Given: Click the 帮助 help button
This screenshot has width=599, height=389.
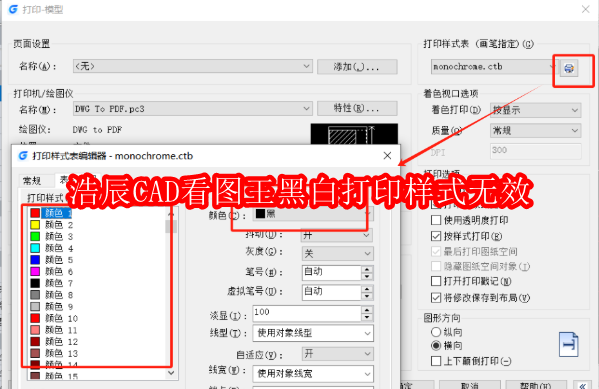Looking at the screenshot, I should click(536, 385).
